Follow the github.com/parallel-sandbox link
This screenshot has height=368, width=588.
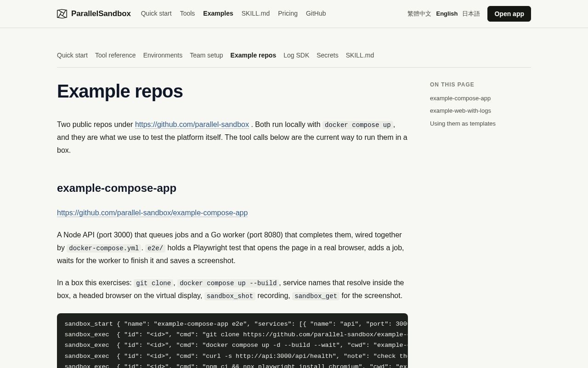pos(192,125)
